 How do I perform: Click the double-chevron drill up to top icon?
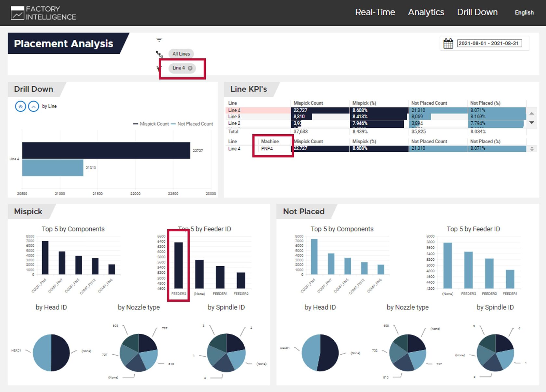20,106
